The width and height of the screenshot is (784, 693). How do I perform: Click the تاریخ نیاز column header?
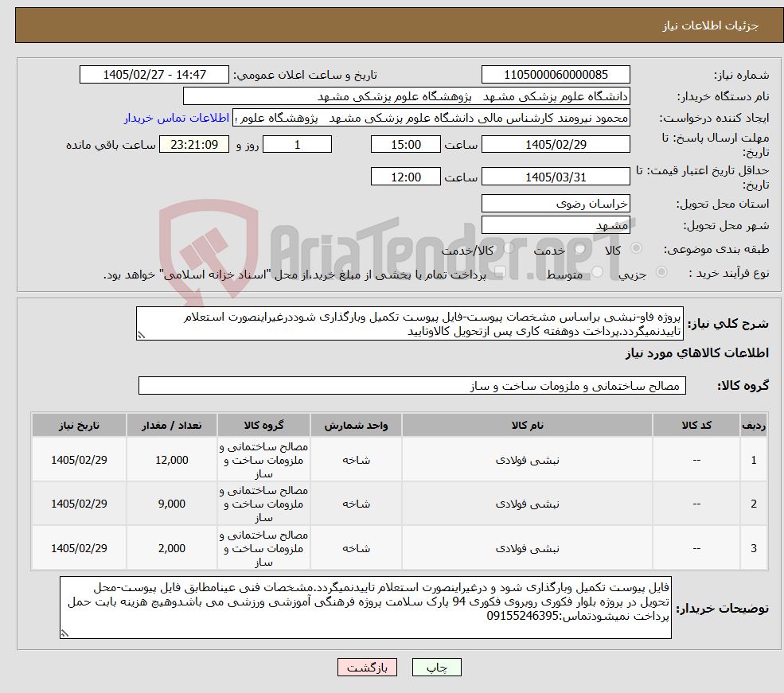pos(79,425)
